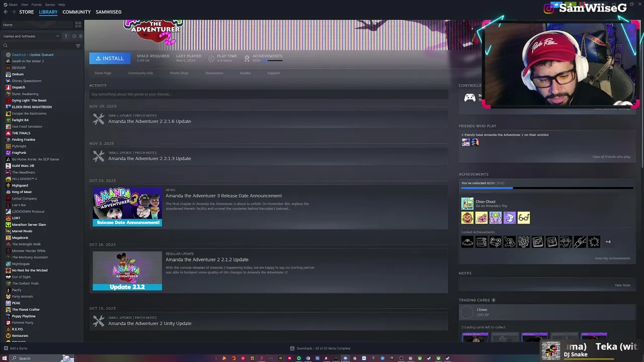Open the library advanced filter options

click(x=78, y=46)
